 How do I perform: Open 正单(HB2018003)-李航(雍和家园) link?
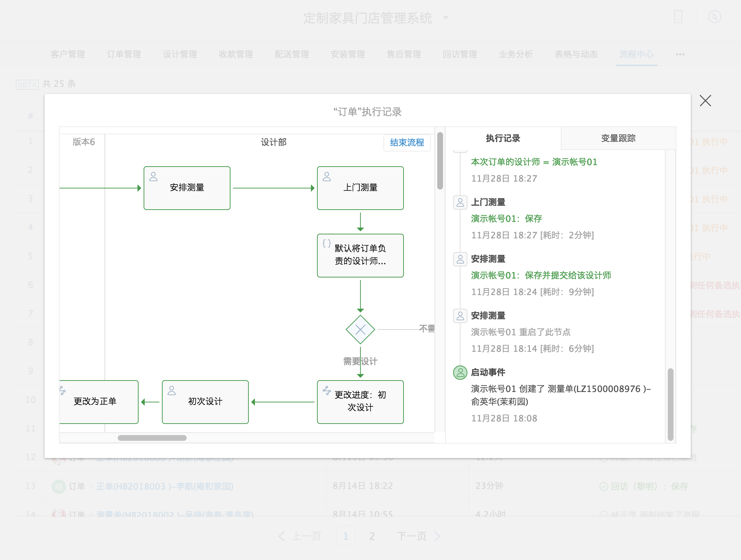point(165,486)
